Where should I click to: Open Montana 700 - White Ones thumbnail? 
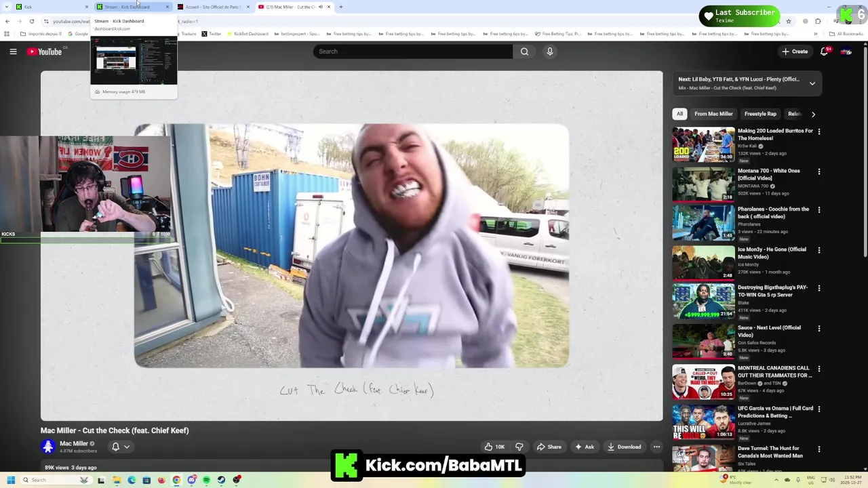click(x=703, y=184)
